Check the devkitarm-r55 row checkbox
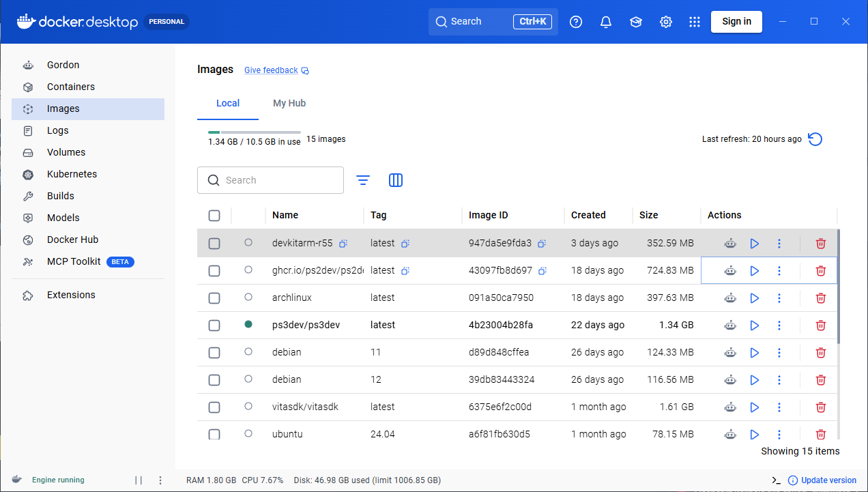The image size is (868, 492). pos(214,244)
